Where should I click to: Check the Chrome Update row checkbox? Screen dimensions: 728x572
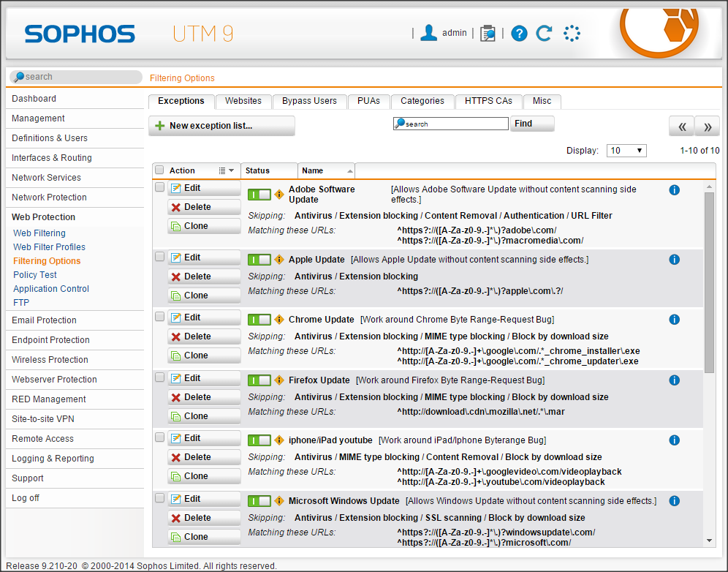[160, 317]
